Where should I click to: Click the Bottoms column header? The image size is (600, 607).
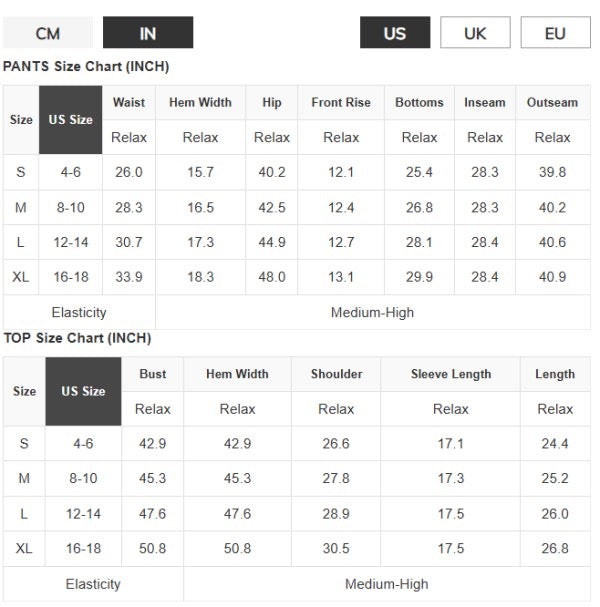[x=419, y=103]
